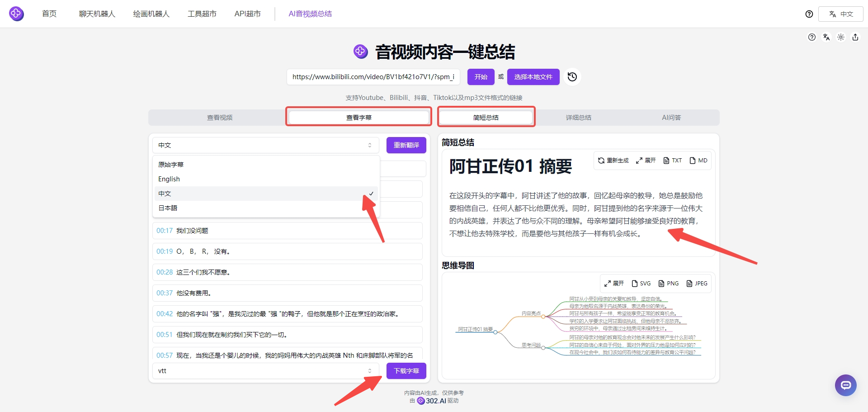Open the 中文 language switcher button
The width and height of the screenshot is (868, 412).
[x=841, y=14]
